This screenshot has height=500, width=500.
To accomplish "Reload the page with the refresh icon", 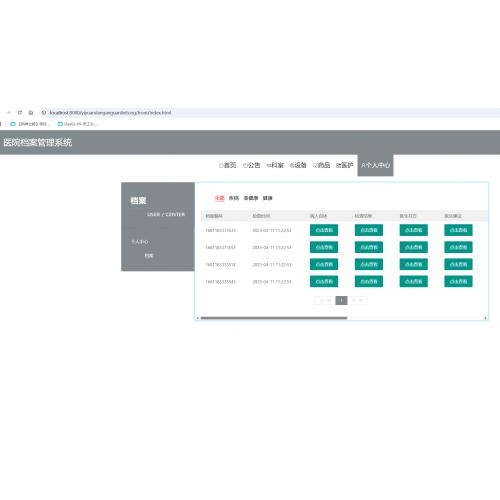I will 20,113.
